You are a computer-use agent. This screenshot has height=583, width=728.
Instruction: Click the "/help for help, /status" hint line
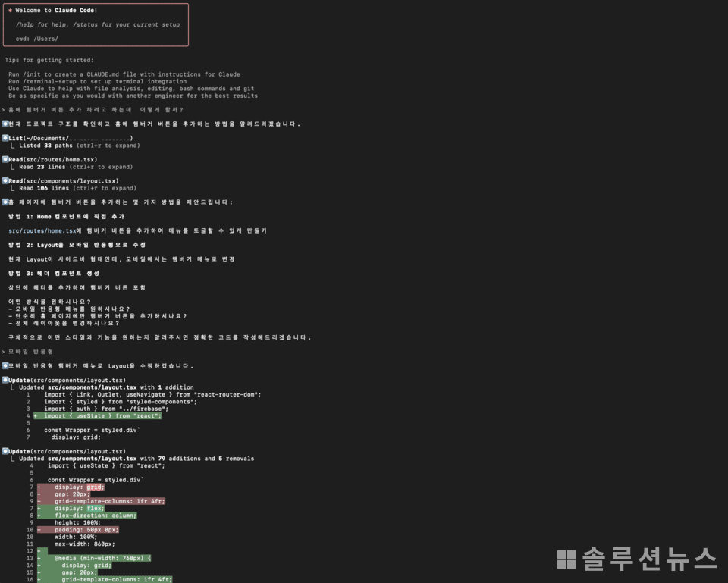point(98,24)
